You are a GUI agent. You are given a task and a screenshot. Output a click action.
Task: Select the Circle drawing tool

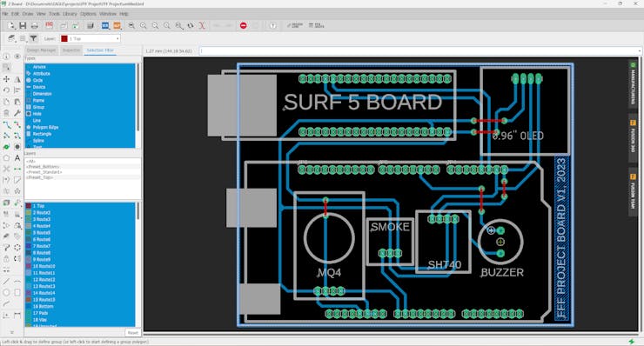[x=6, y=292]
